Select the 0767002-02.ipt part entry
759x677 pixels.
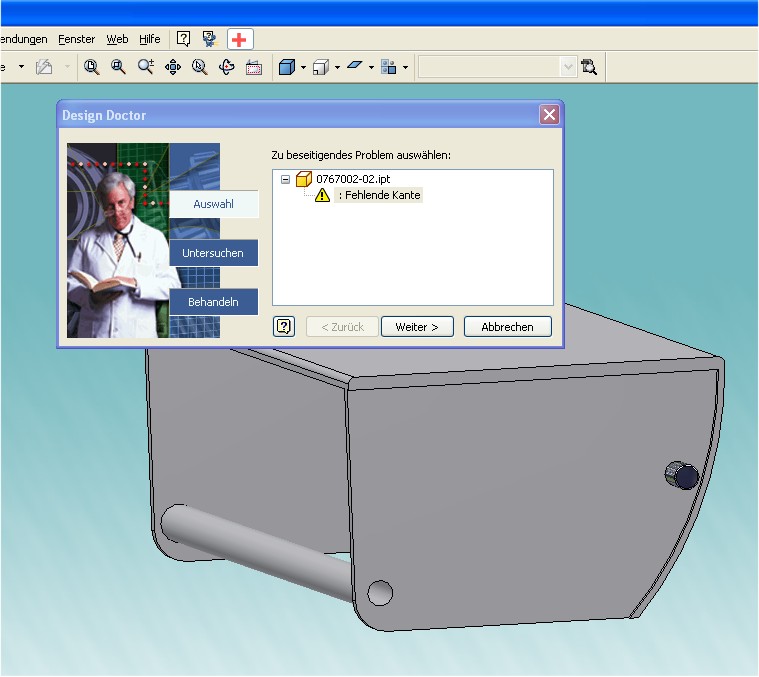[x=353, y=179]
